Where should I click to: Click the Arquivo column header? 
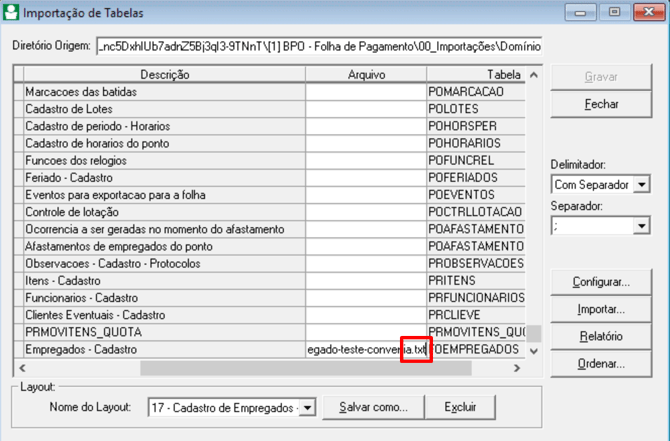pos(366,75)
